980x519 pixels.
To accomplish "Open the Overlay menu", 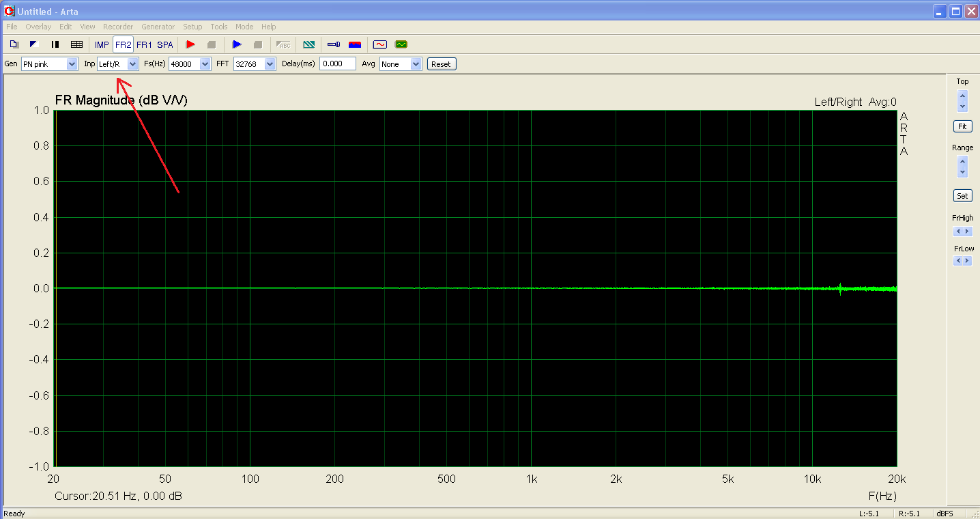I will click(38, 27).
